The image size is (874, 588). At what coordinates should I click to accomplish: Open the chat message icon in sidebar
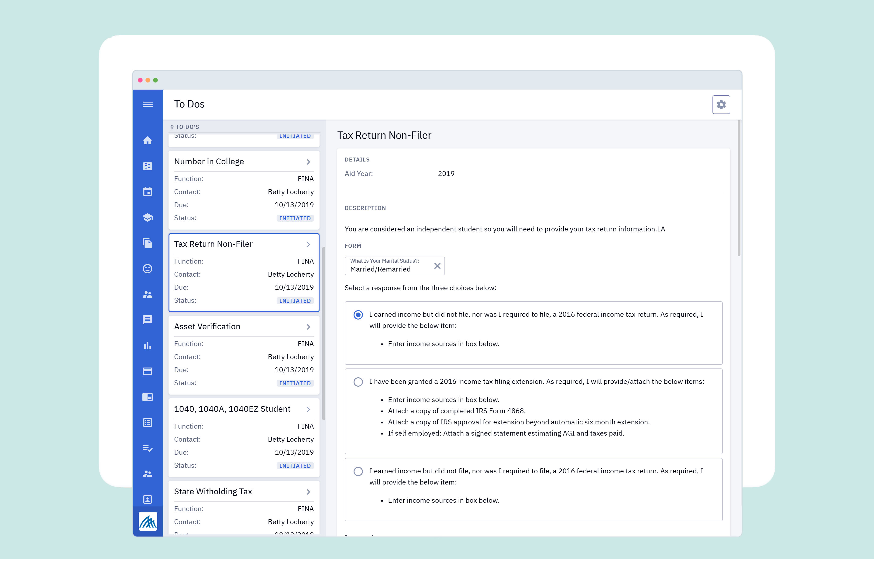[x=148, y=320]
